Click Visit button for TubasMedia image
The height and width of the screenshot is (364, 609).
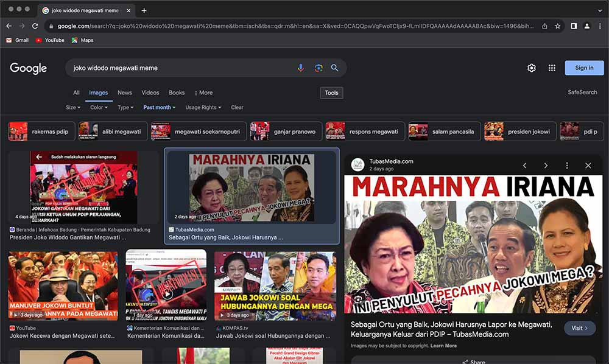(x=579, y=328)
